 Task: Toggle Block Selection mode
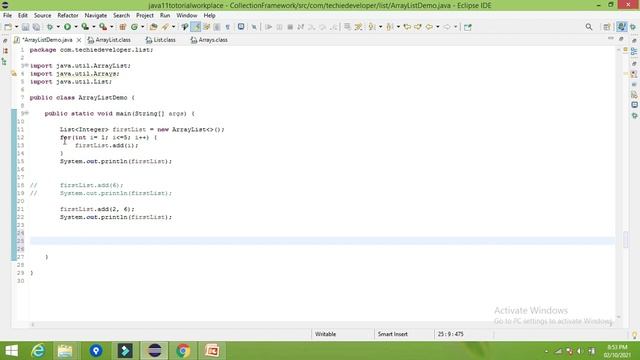click(x=217, y=27)
